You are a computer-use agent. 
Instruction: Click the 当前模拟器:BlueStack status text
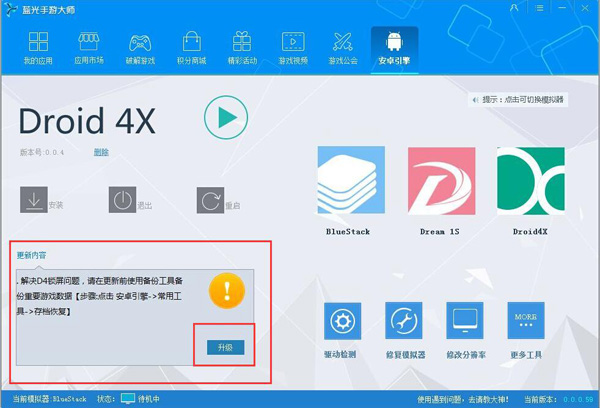point(49,399)
